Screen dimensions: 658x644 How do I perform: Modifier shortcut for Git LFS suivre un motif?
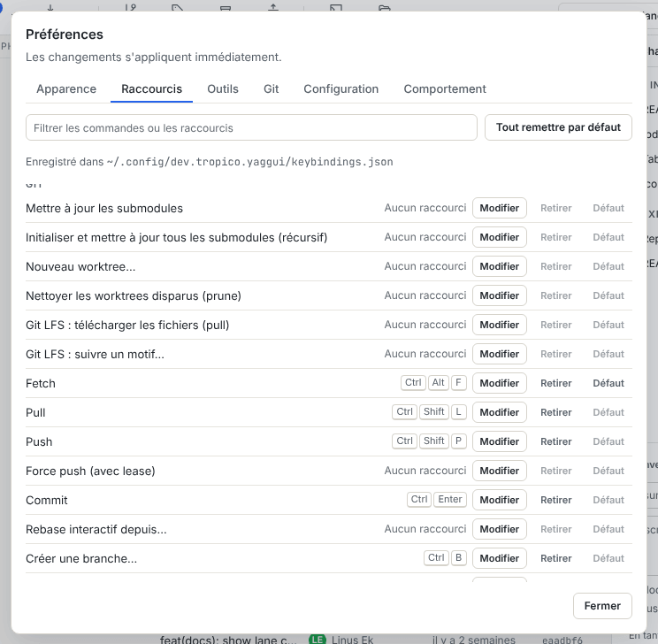500,354
